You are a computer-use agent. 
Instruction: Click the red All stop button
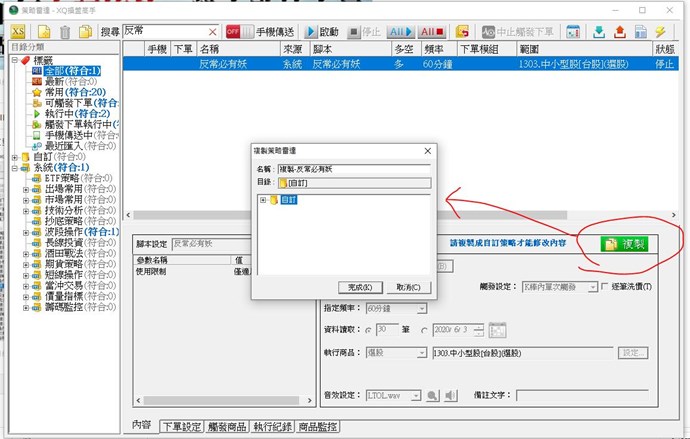433,32
